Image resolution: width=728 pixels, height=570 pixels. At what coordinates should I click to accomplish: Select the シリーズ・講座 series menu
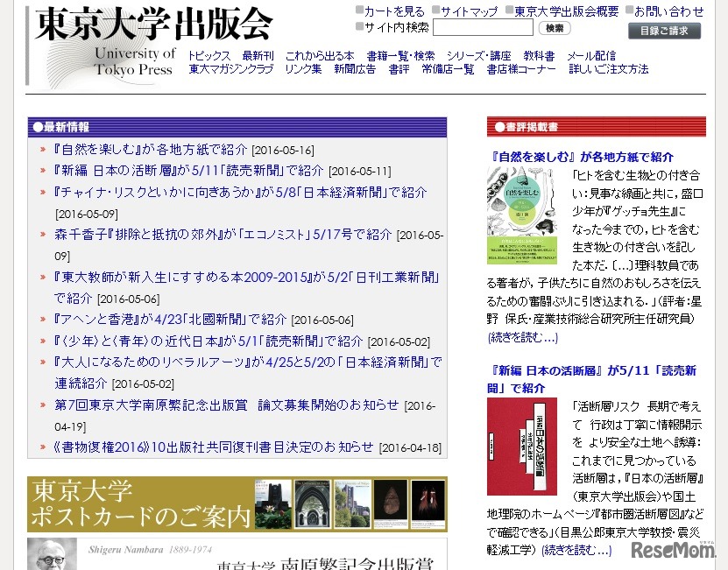(469, 55)
